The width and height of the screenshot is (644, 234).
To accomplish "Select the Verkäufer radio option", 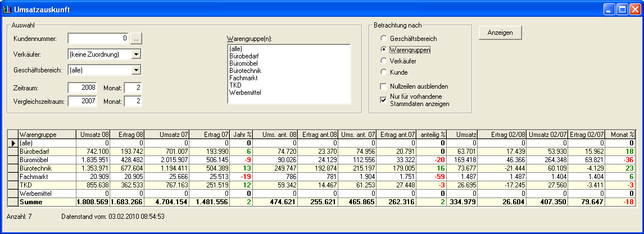I will 384,61.
